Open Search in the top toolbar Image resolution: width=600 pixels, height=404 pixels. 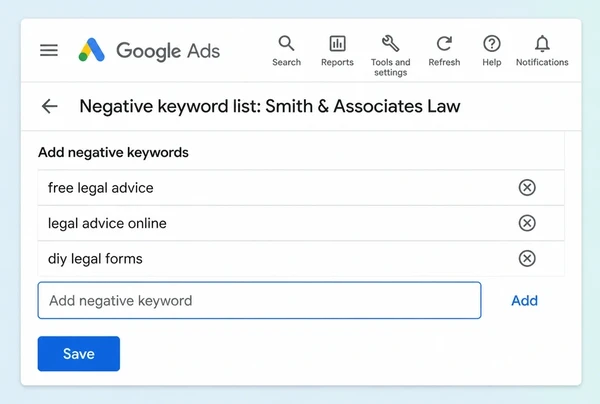286,51
